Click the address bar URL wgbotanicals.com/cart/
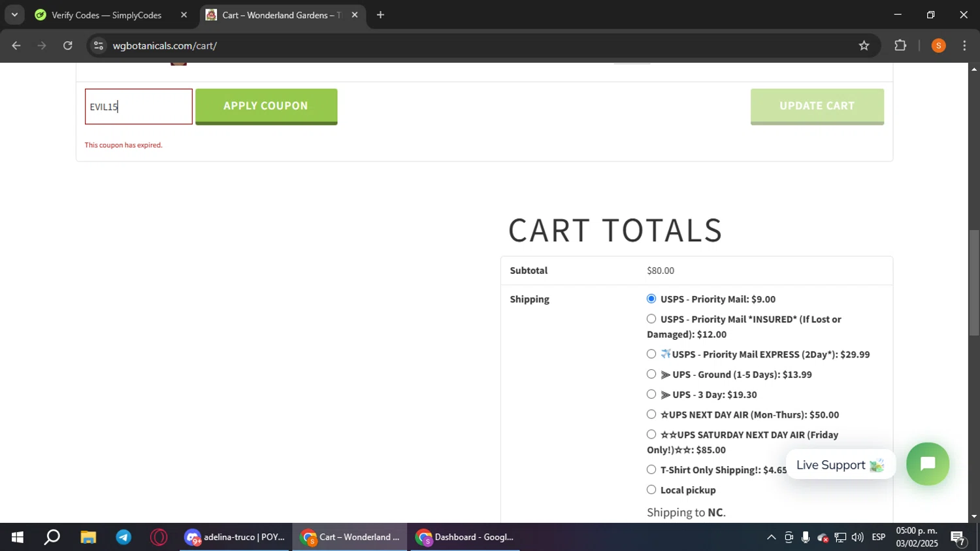The width and height of the screenshot is (980, 551). 165,46
